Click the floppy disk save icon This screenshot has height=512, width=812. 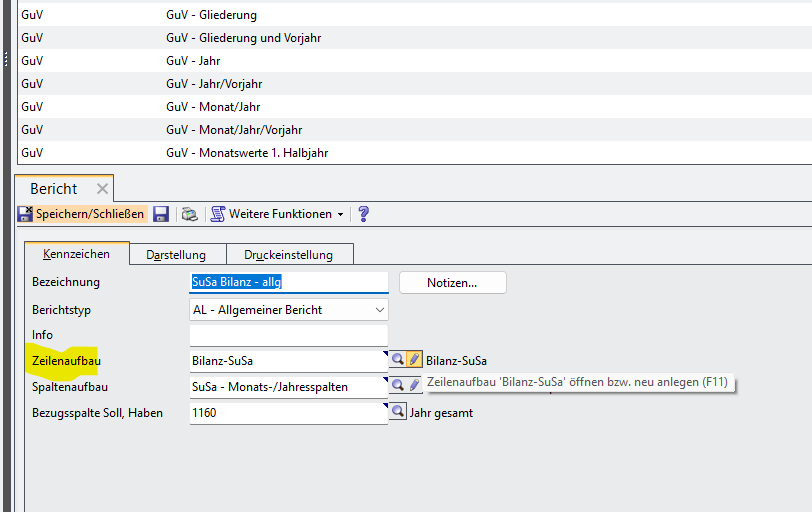(161, 214)
